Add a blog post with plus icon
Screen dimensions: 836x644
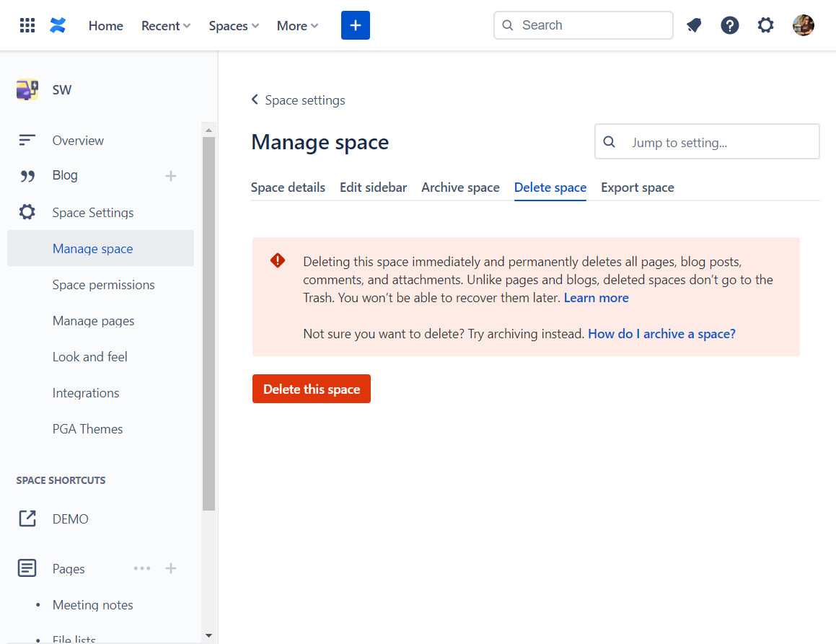click(x=171, y=176)
